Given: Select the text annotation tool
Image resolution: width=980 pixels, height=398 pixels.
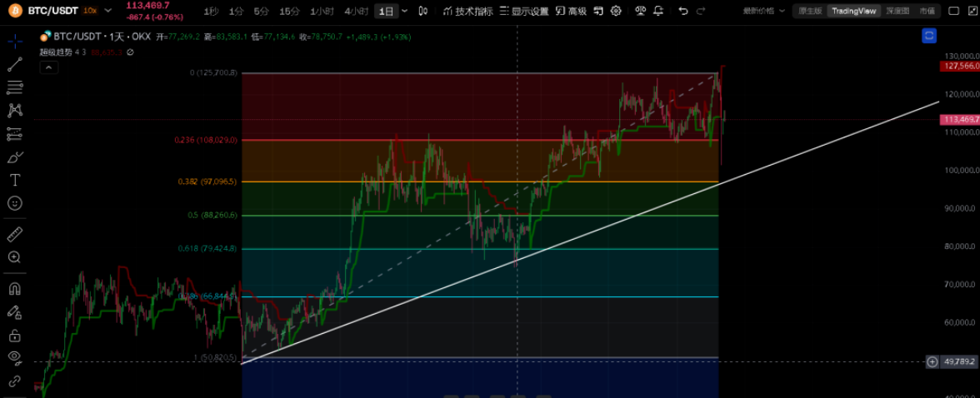Looking at the screenshot, I should (15, 180).
